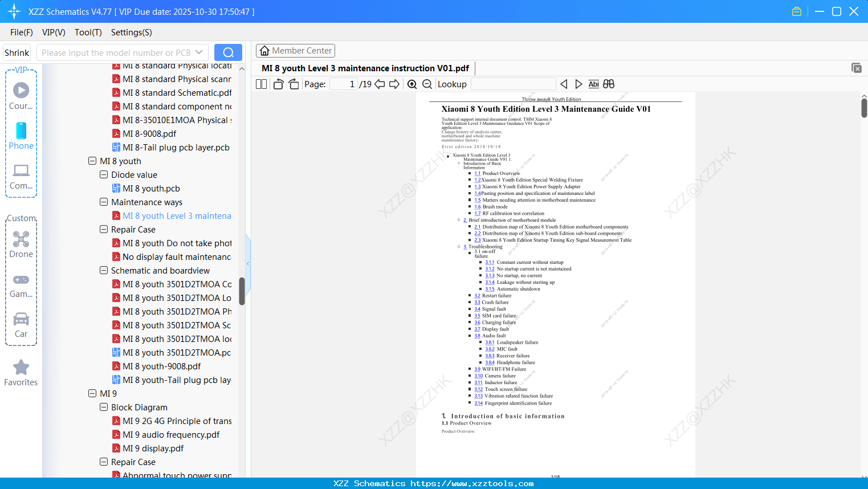Rotate the PDF page counterclockwise
This screenshot has width=868, height=489.
tap(278, 84)
